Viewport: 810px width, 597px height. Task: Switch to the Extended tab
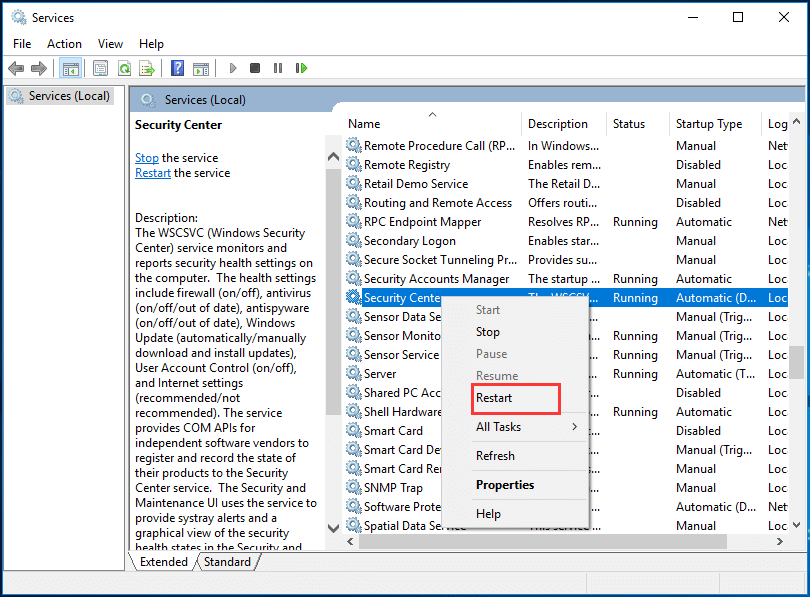tap(164, 562)
